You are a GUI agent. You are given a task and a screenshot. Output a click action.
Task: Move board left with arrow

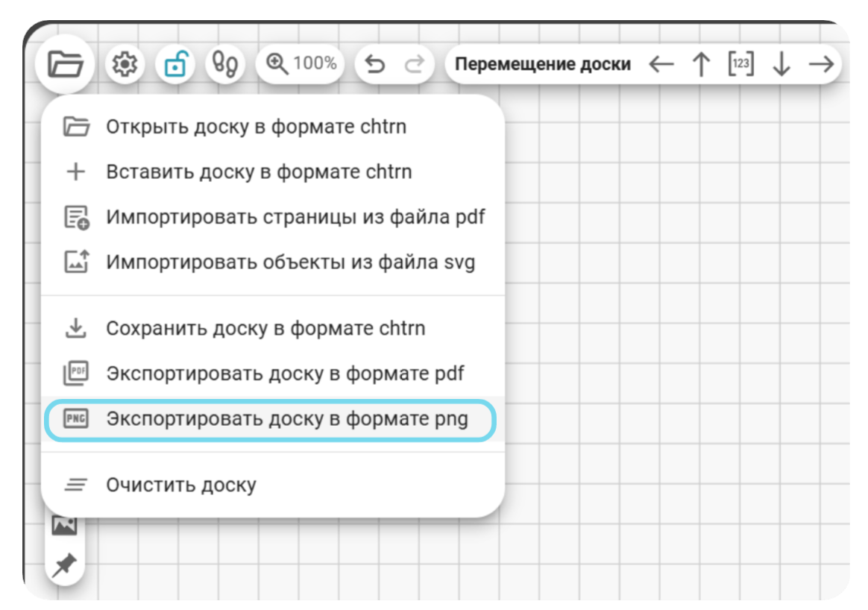point(661,64)
